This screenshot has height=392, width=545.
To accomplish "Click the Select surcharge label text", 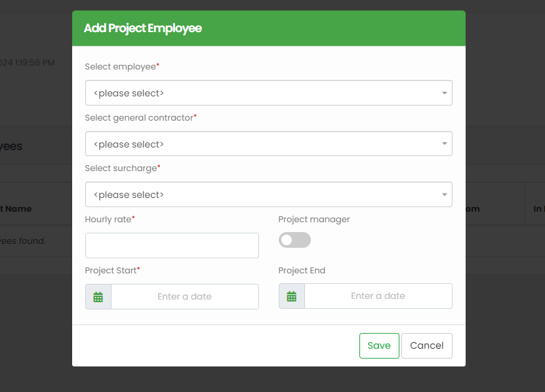I will (x=121, y=168).
